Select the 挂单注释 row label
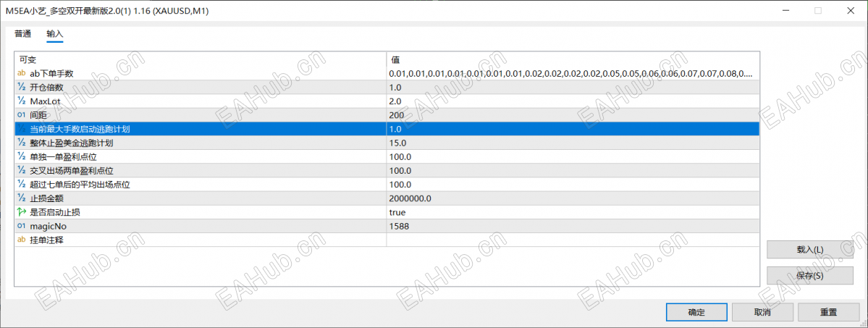 tap(47, 240)
